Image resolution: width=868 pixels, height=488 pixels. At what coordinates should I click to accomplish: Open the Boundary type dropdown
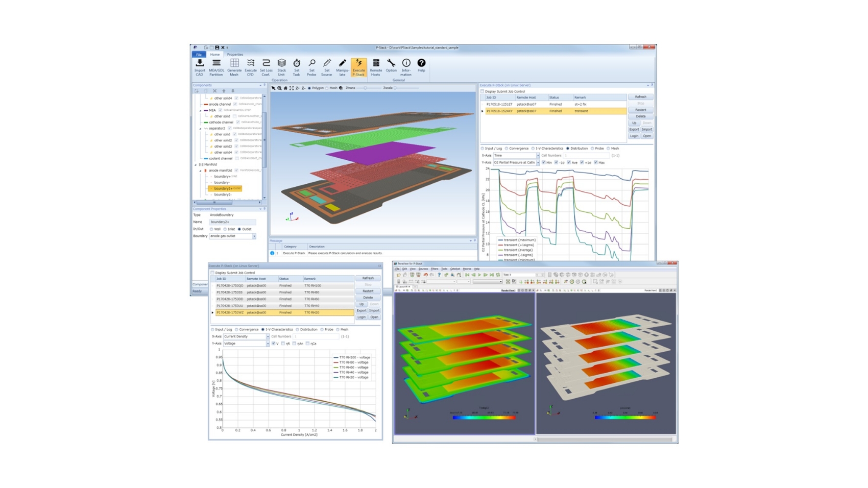(254, 236)
